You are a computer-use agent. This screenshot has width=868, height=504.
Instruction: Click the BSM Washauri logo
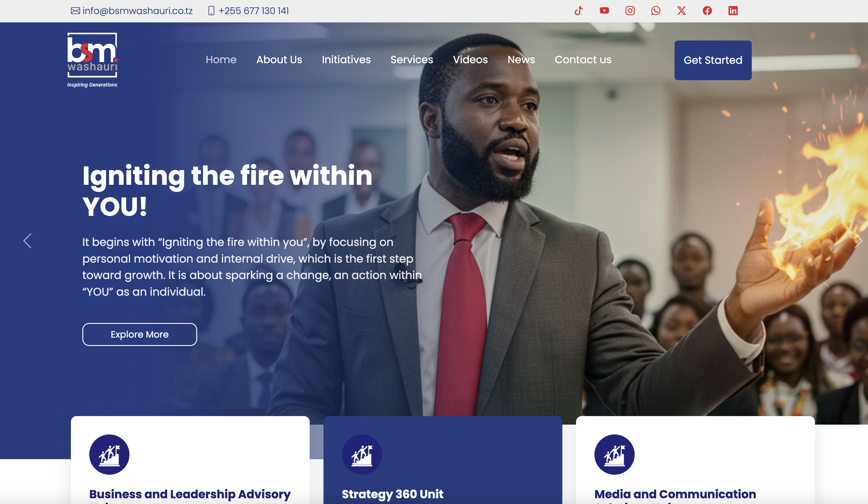click(x=92, y=60)
